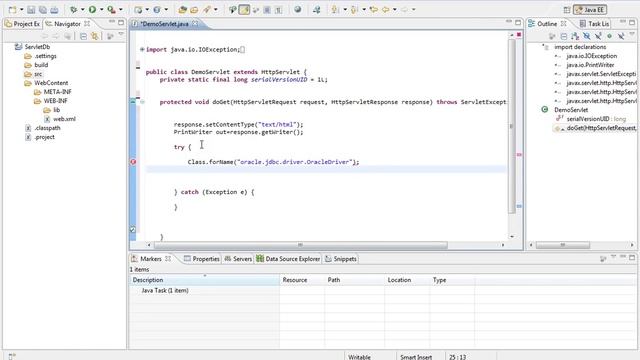Image resolution: width=640 pixels, height=360 pixels.
Task: Toggle Link with Editor in Navigator
Action: click(x=95, y=36)
